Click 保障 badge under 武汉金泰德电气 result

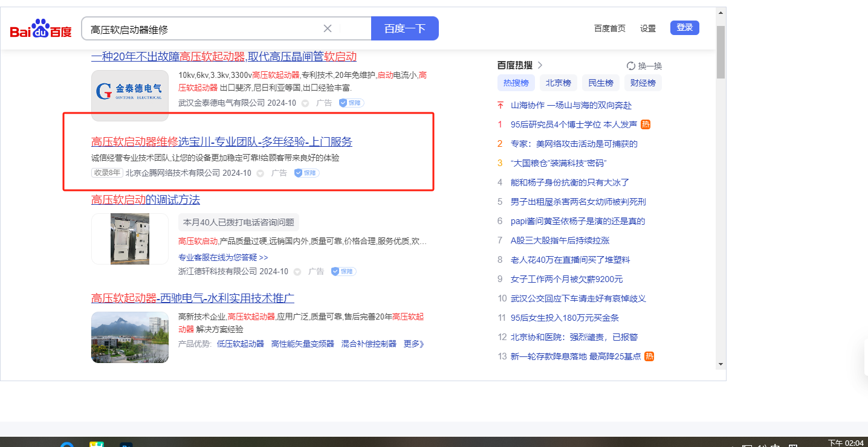point(351,103)
